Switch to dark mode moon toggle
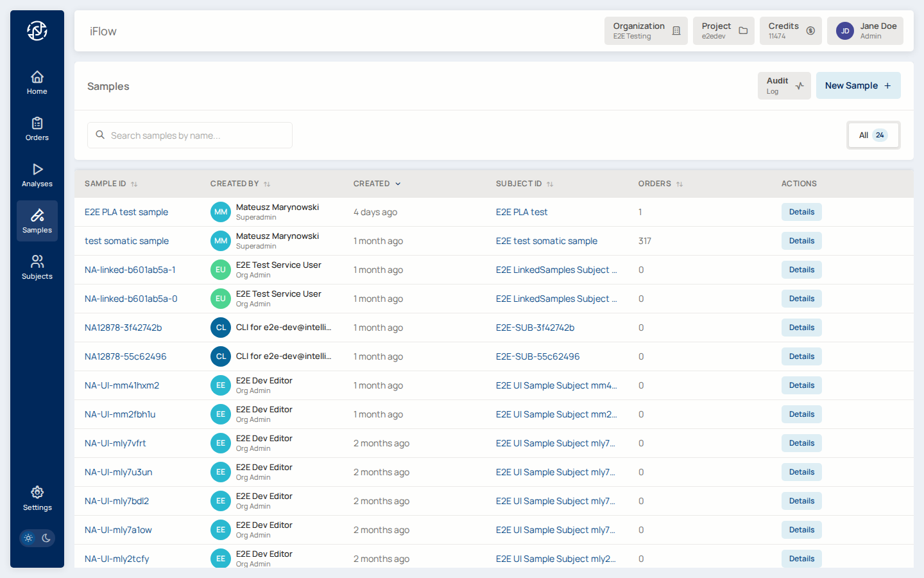This screenshot has width=924, height=578. tap(46, 538)
